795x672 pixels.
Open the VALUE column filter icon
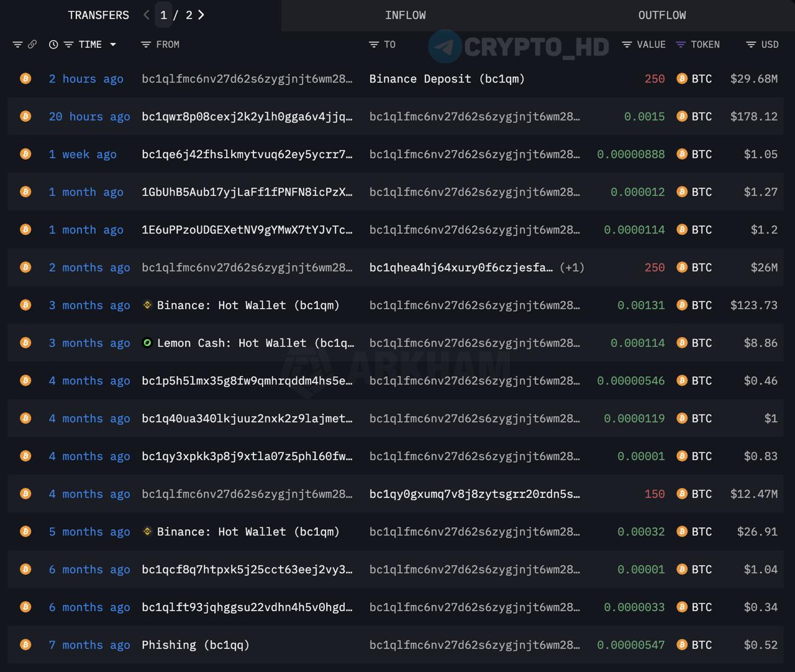pos(627,45)
